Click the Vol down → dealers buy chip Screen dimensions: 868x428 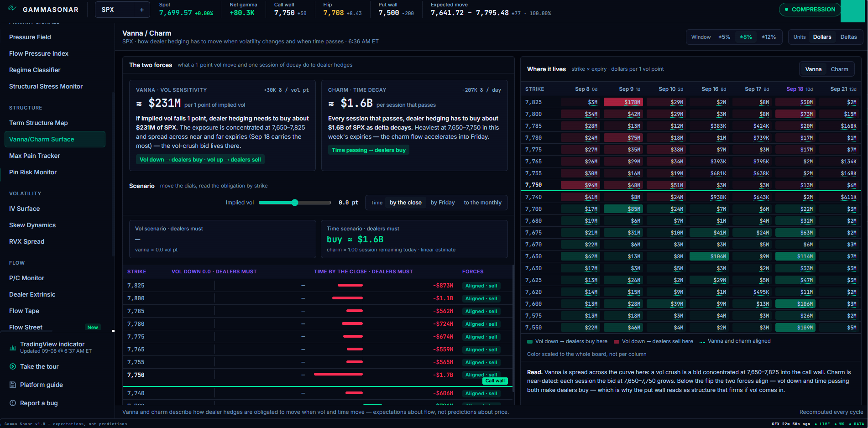pos(200,160)
